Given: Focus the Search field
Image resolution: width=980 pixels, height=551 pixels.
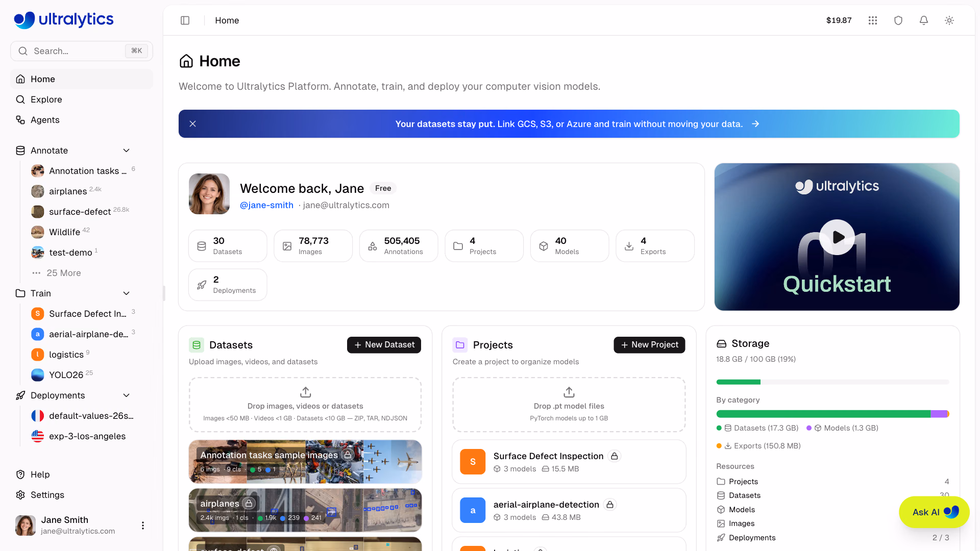Looking at the screenshot, I should (x=82, y=51).
